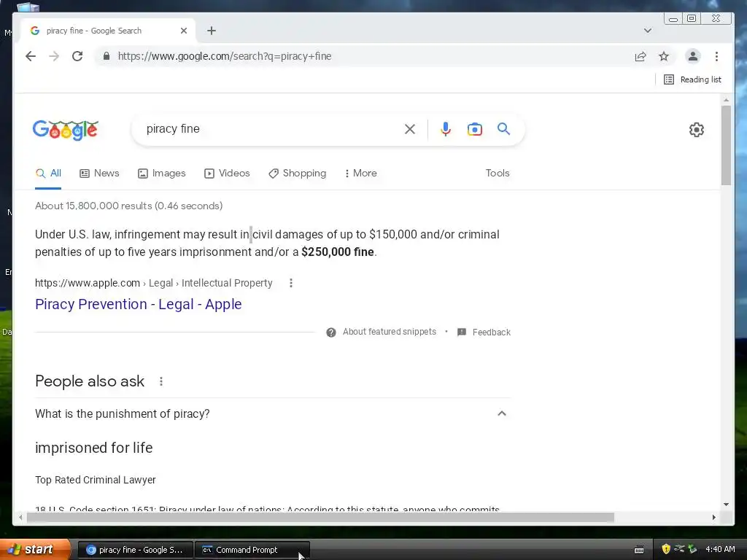Image resolution: width=747 pixels, height=560 pixels.
Task: Start voice search with the microphone icon
Action: [x=446, y=129]
